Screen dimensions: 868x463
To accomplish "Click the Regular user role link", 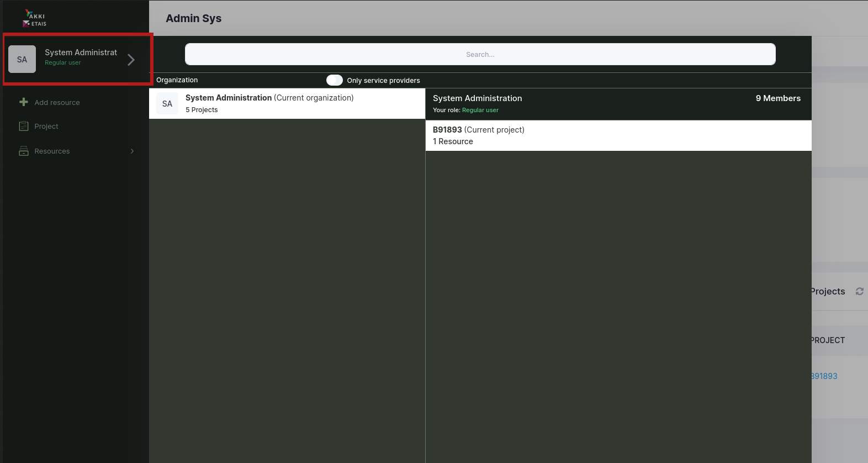I will (x=480, y=111).
